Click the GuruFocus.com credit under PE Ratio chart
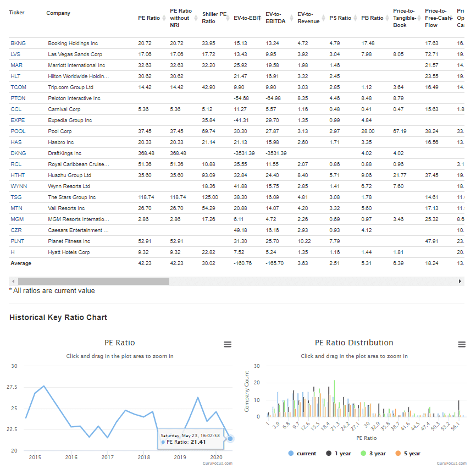 pos(217,463)
